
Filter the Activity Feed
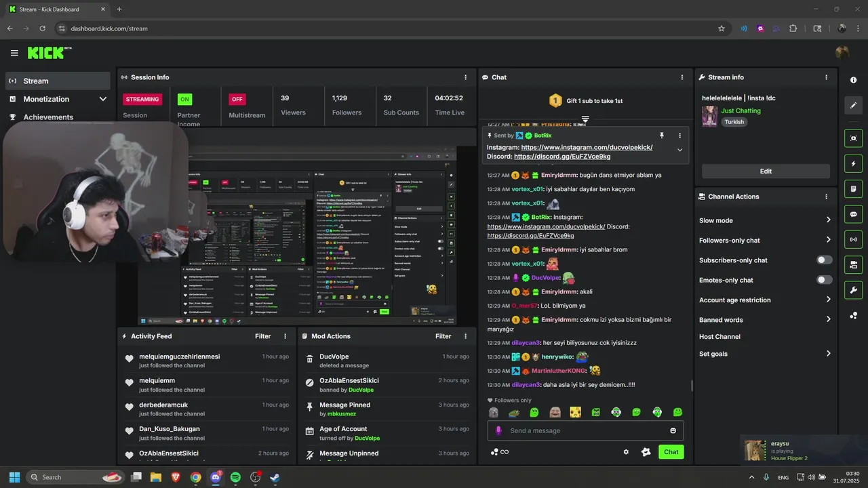click(x=262, y=336)
